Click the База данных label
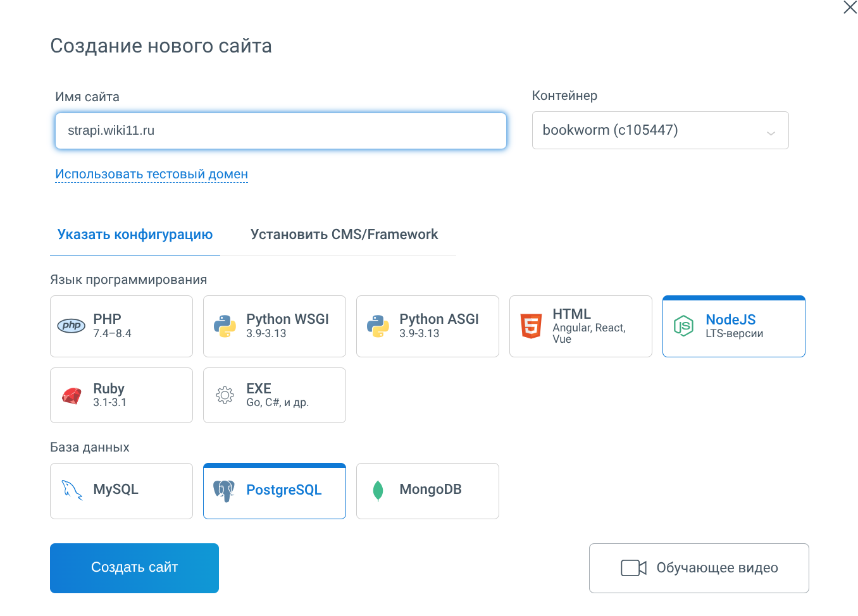Screen dimensions: 858x616 pos(90,447)
